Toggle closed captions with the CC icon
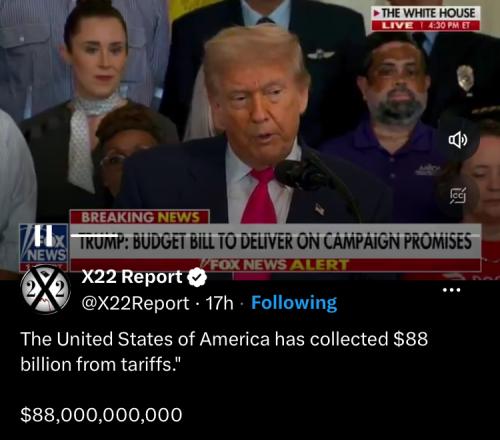The image size is (500, 440). click(458, 196)
